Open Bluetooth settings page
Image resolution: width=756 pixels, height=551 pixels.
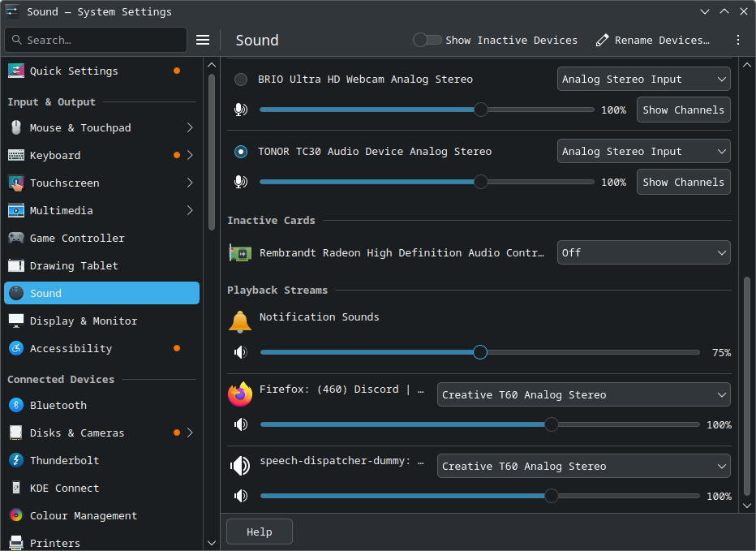(x=101, y=405)
